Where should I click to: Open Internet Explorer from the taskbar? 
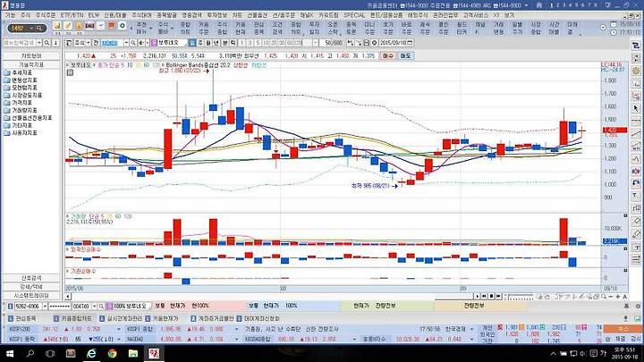91,353
